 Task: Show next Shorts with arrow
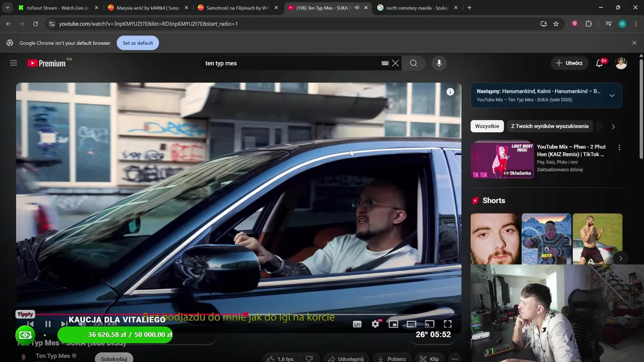[x=620, y=258]
